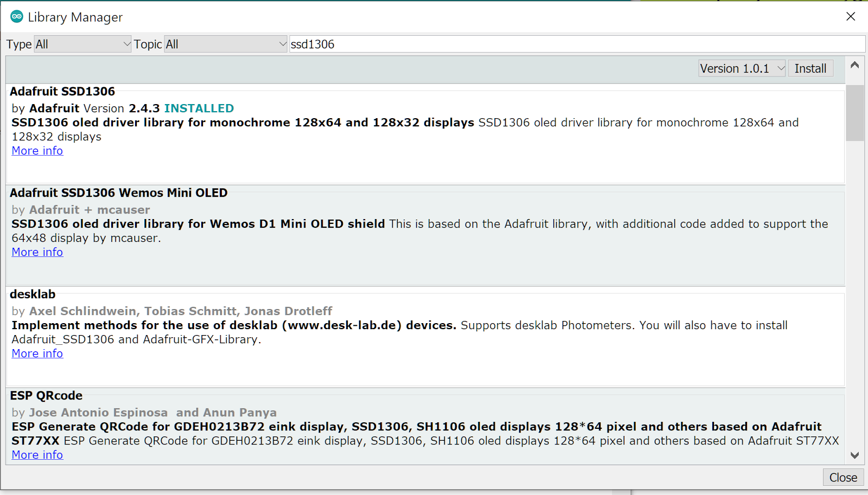Click the scrollbar up arrow
The width and height of the screenshot is (868, 495).
click(x=855, y=65)
